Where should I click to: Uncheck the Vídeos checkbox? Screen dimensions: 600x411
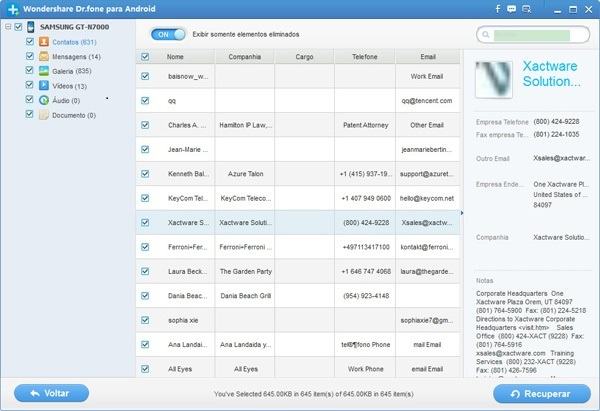point(30,85)
